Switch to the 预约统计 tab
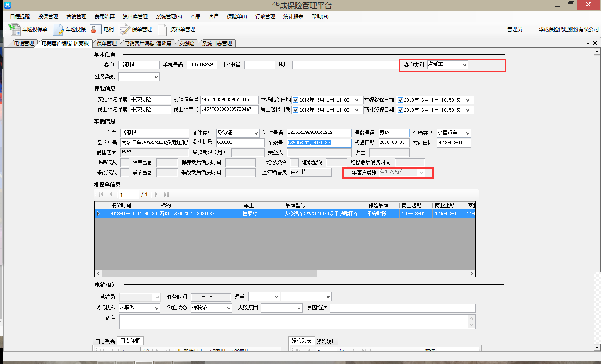Viewport: 601px width, 364px height. [326, 341]
